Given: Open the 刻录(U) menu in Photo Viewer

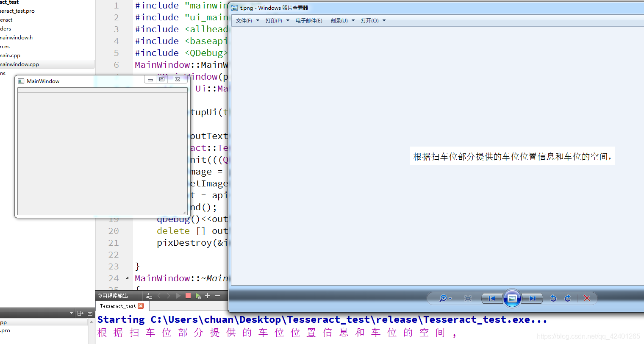Looking at the screenshot, I should point(339,20).
